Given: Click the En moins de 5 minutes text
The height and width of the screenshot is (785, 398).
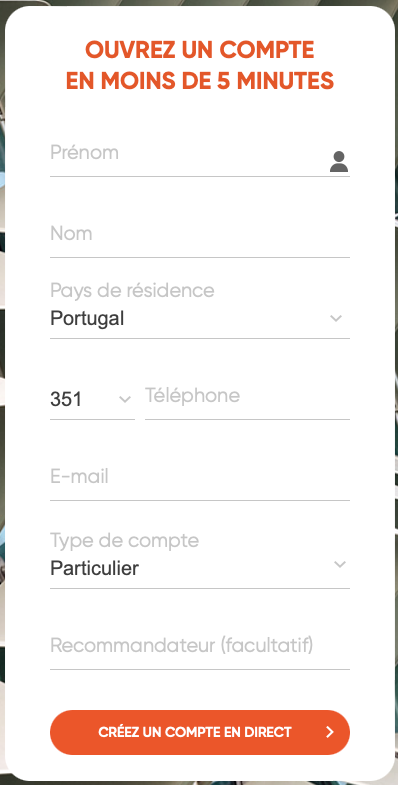Looking at the screenshot, I should 200,81.
